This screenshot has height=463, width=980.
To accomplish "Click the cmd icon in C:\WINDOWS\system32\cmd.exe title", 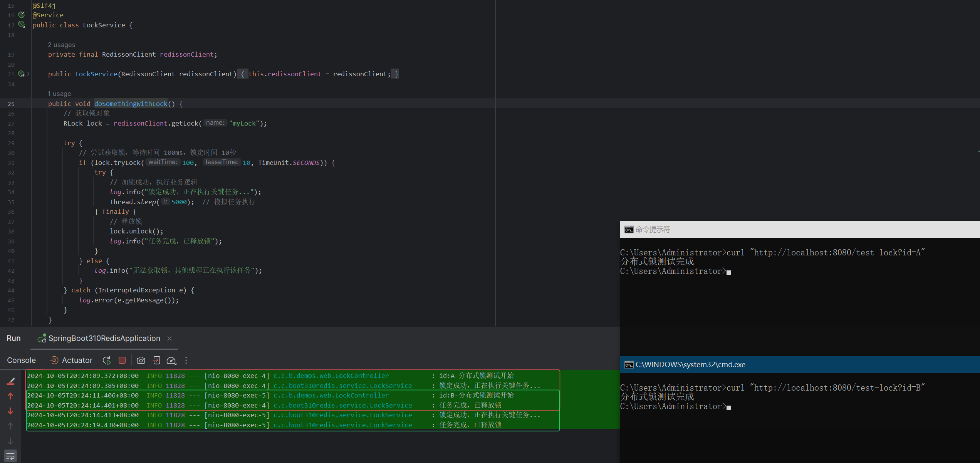I will click(x=629, y=364).
